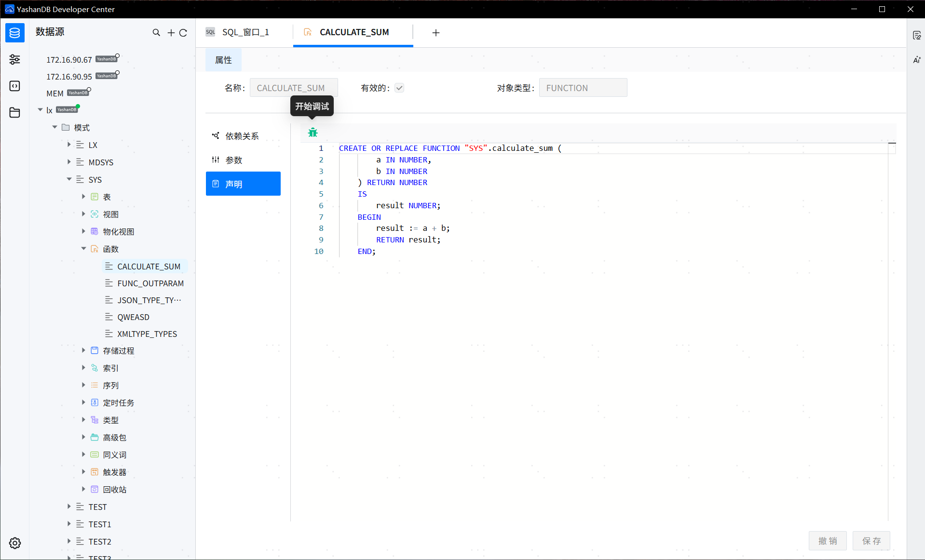Screen dimensions: 925x560
Task: Toggle the 有效的 checkbox
Action: pyautogui.click(x=399, y=88)
